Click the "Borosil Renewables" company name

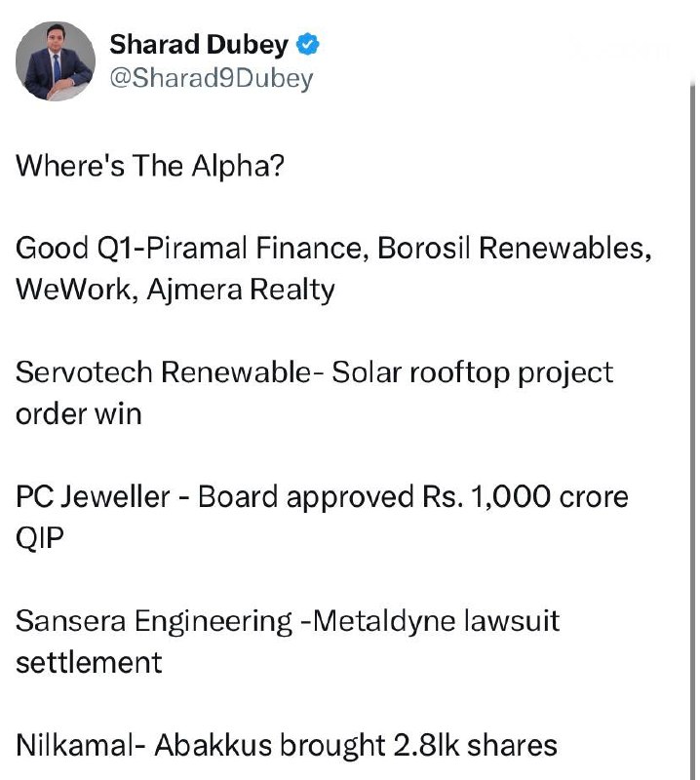click(513, 248)
